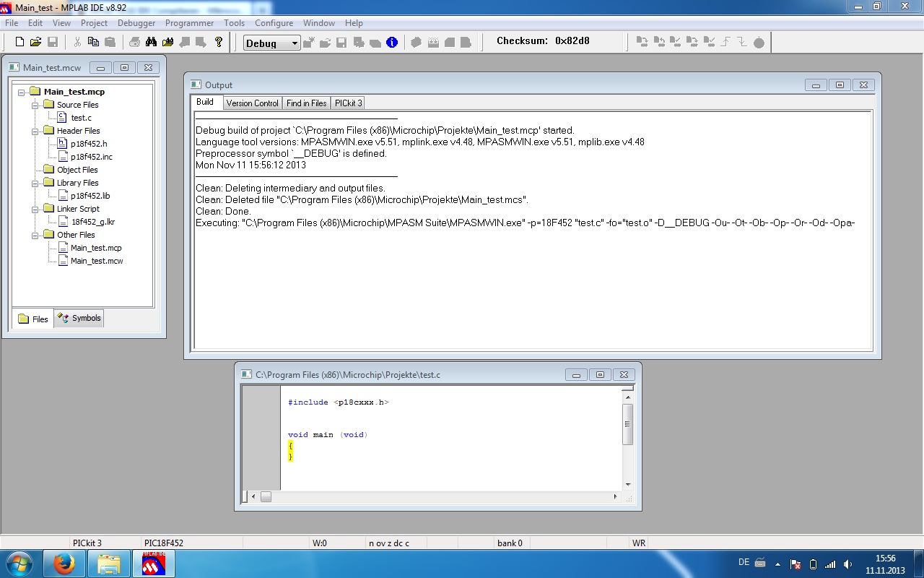This screenshot has height=578, width=924.
Task: Switch to the Symbols tab in the project panel
Action: (x=79, y=318)
